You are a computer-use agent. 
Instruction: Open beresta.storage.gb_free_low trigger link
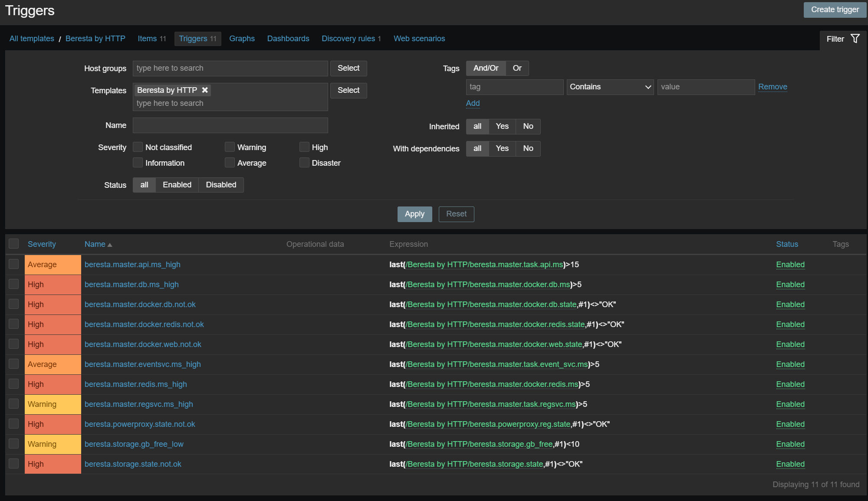[x=134, y=444]
